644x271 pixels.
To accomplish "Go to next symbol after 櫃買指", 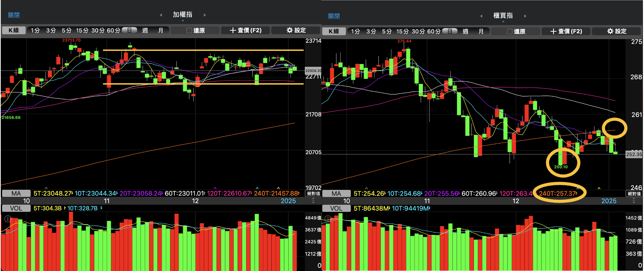I will [x=525, y=16].
